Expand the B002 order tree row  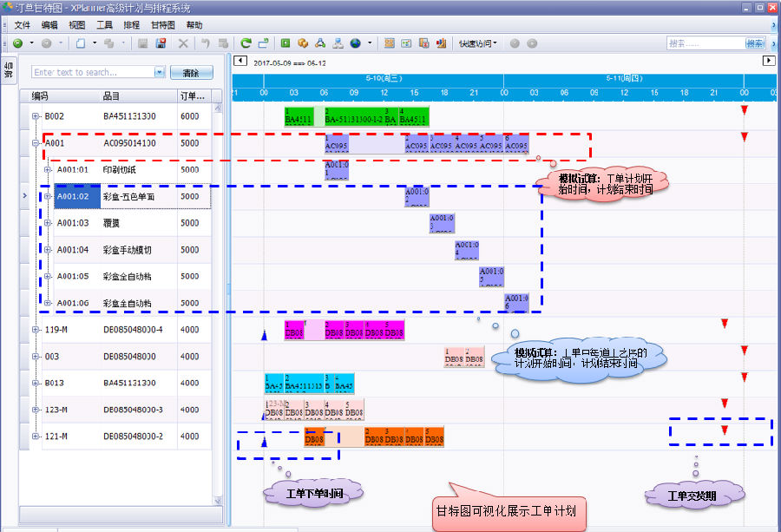pyautogui.click(x=36, y=116)
